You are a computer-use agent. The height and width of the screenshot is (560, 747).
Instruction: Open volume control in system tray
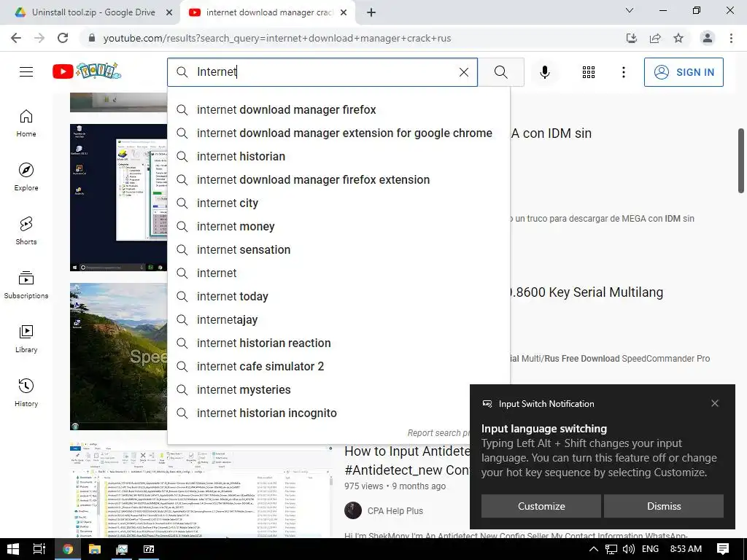pos(628,549)
